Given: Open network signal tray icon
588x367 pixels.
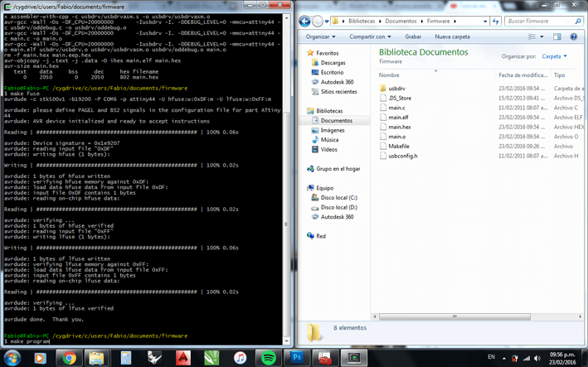Looking at the screenshot, I should [527, 359].
